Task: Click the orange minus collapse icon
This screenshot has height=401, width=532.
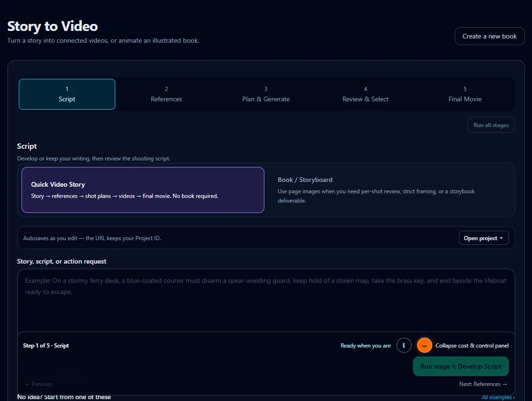Action: click(x=425, y=345)
